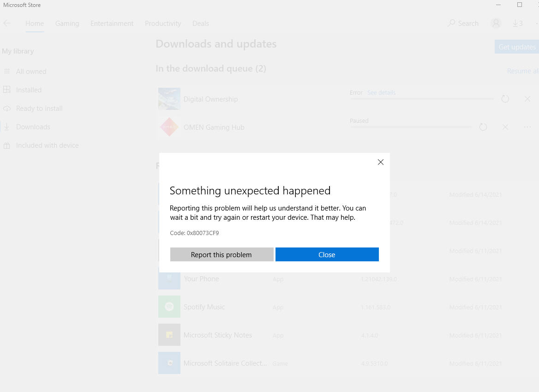Open the Productivity tab
The image size is (539, 392).
163,24
